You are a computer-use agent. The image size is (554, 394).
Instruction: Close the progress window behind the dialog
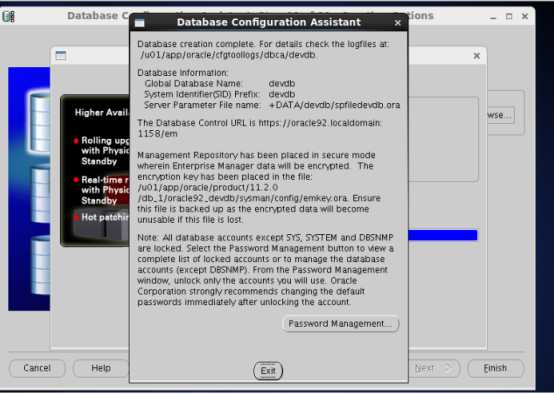coord(477,56)
